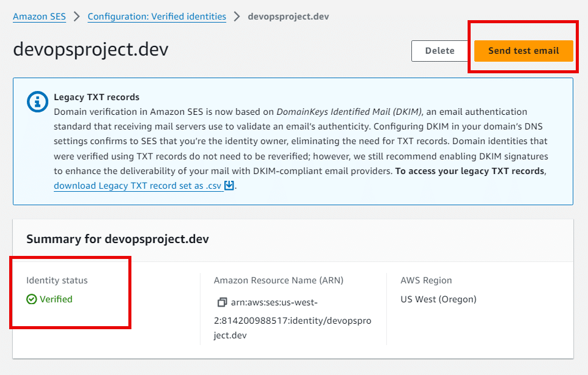The width and height of the screenshot is (588, 375).
Task: Copy the ARN using the copy icon
Action: pyautogui.click(x=222, y=302)
